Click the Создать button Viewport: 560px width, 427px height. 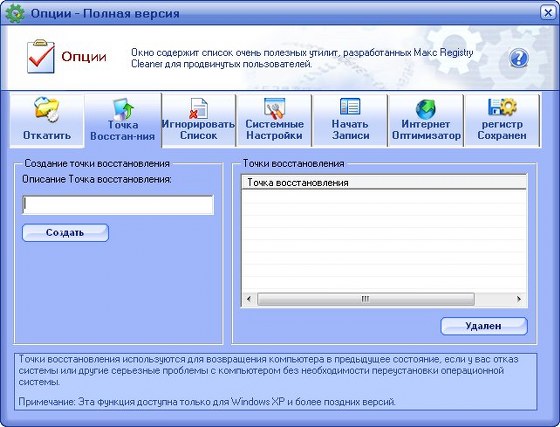click(x=65, y=233)
